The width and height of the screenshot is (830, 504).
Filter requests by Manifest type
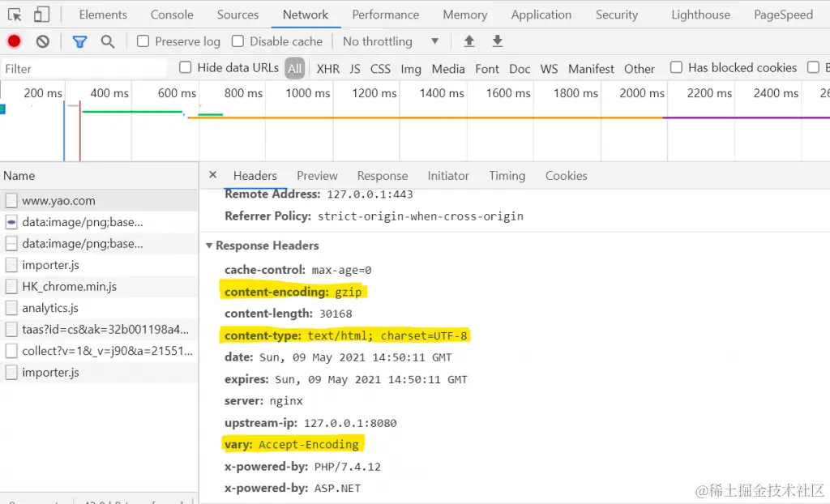click(x=591, y=69)
